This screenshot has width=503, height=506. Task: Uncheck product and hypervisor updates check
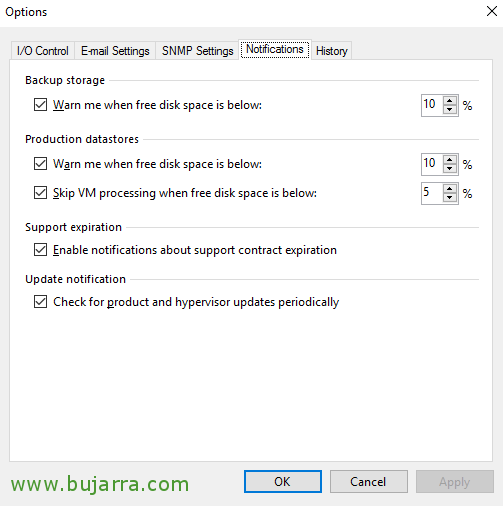tap(40, 302)
